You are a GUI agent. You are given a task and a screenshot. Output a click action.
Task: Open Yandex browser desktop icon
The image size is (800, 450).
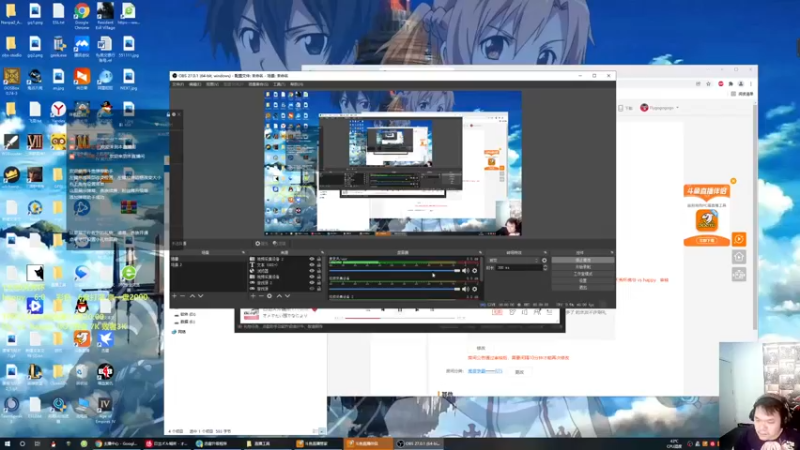click(x=58, y=112)
